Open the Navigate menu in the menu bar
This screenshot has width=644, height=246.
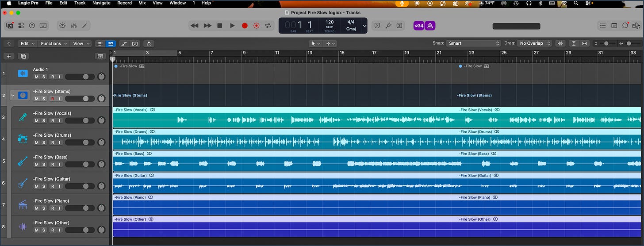point(101,3)
